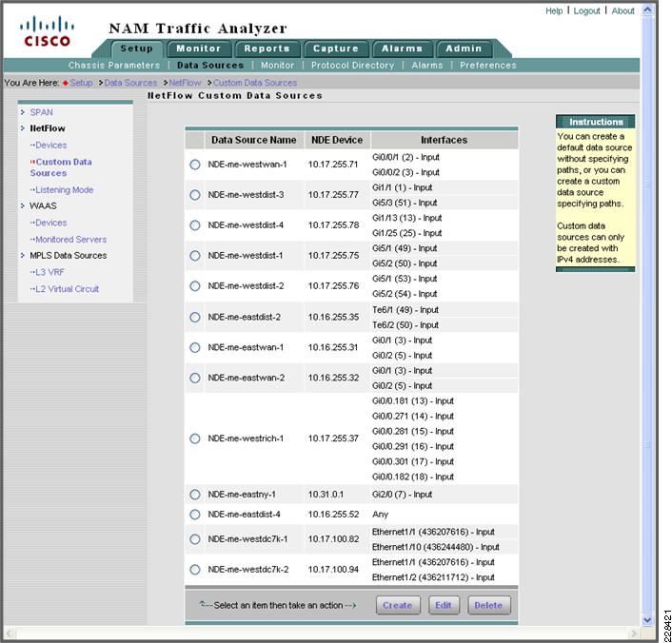672x643 pixels.
Task: Select Data Sources in the submenu bar
Action: coord(210,66)
